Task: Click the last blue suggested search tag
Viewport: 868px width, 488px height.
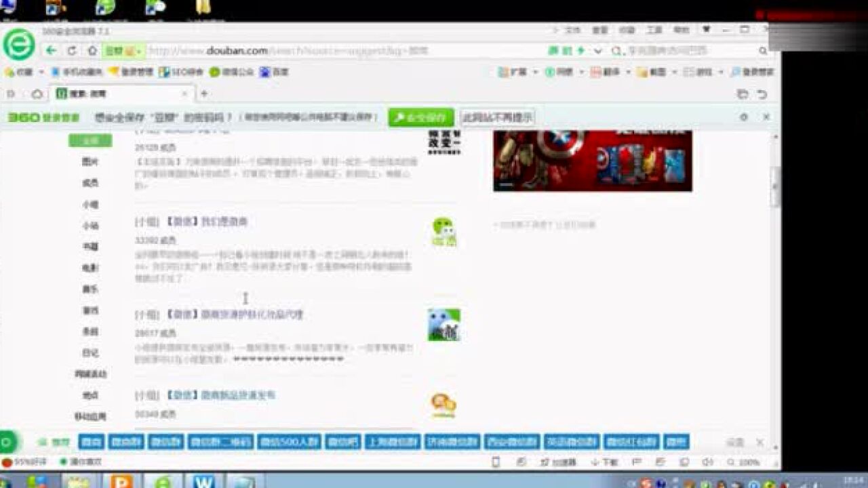Action: point(676,442)
